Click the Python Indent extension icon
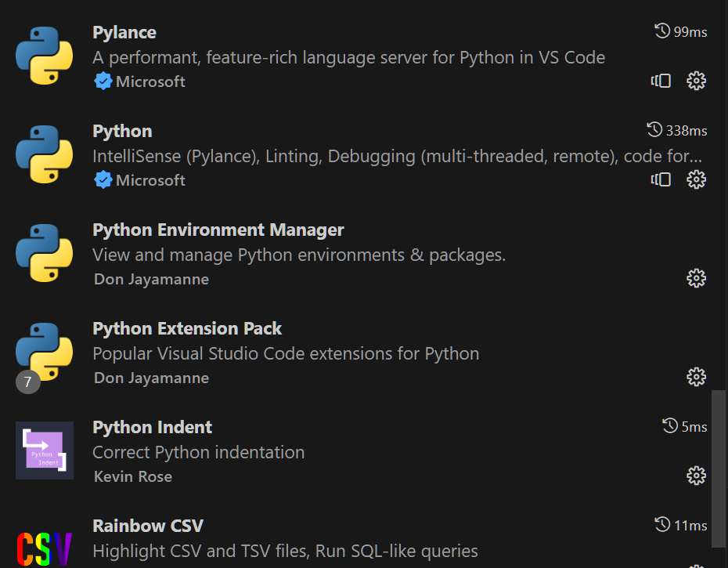The image size is (728, 568). pyautogui.click(x=44, y=450)
